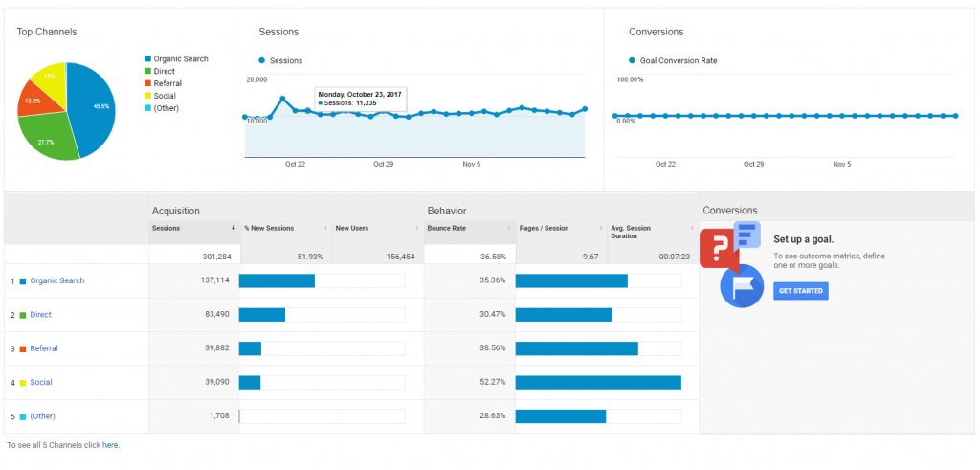Click the 36.58% overall bounce rate
Viewport: 980px width, 470px height.
[x=493, y=257]
